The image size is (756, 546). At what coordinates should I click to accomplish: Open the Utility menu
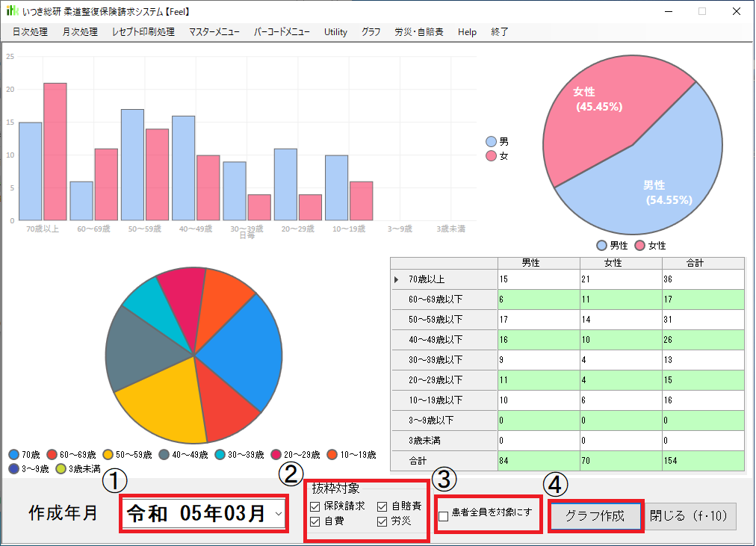(x=335, y=32)
